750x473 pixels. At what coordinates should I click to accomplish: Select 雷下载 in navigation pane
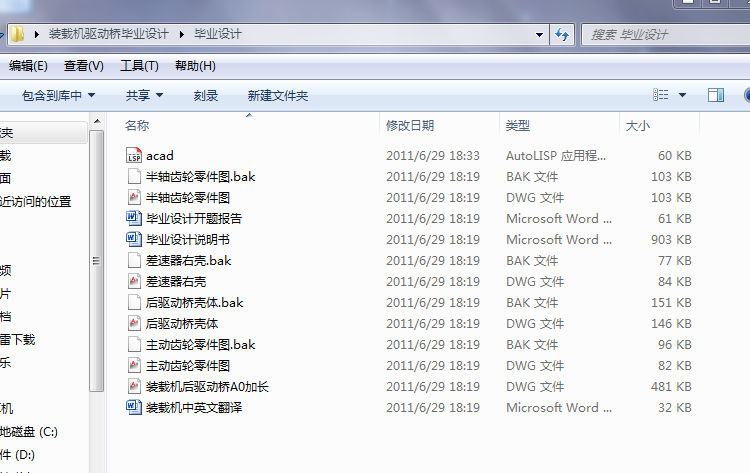(18, 340)
